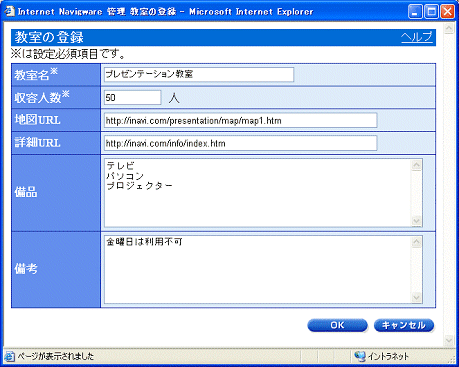The image size is (459, 367).
Task: Maximize the Internet Explorer window
Action: 432,12
